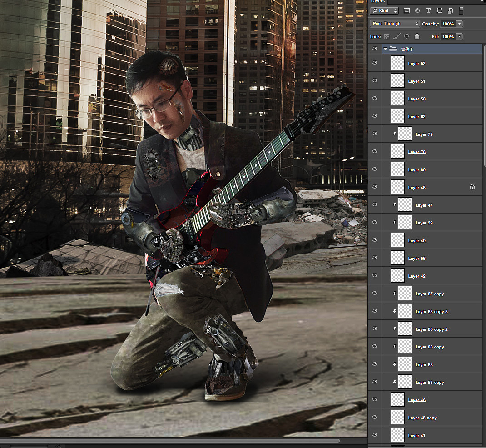Viewport: 486px width, 448px height.
Task: Filter layers by adjustment layer icon
Action: pyautogui.click(x=417, y=11)
